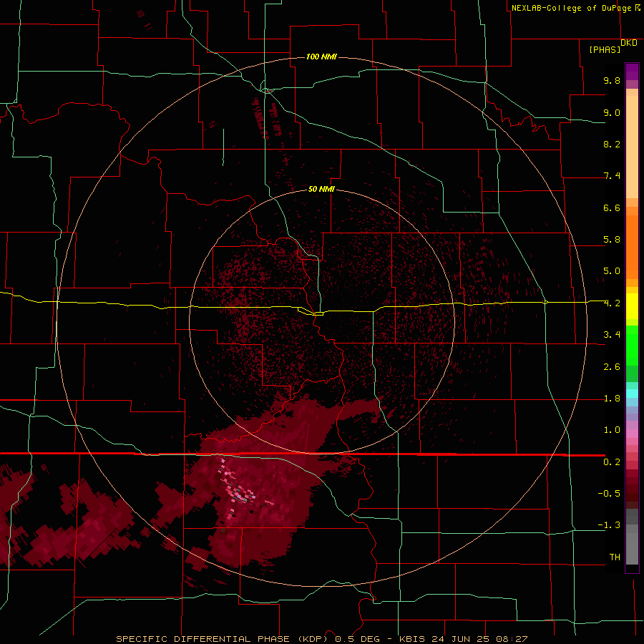Select the cyan band of the color bar
The height and width of the screenshot is (644, 644).
tap(632, 393)
